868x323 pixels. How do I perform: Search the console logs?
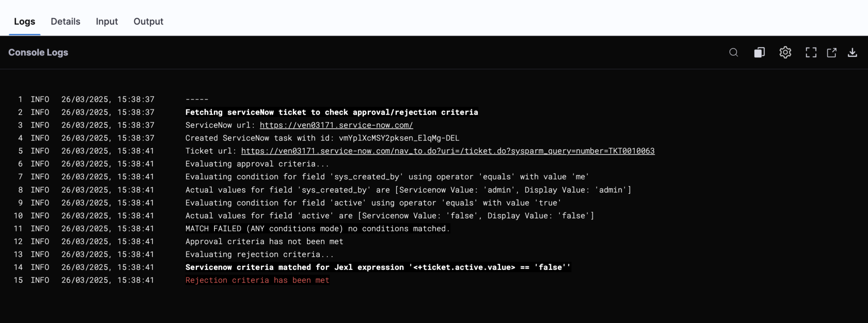click(733, 52)
